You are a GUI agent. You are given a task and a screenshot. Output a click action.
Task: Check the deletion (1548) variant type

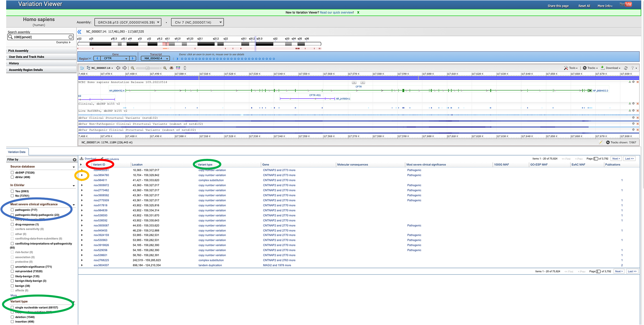click(x=12, y=317)
